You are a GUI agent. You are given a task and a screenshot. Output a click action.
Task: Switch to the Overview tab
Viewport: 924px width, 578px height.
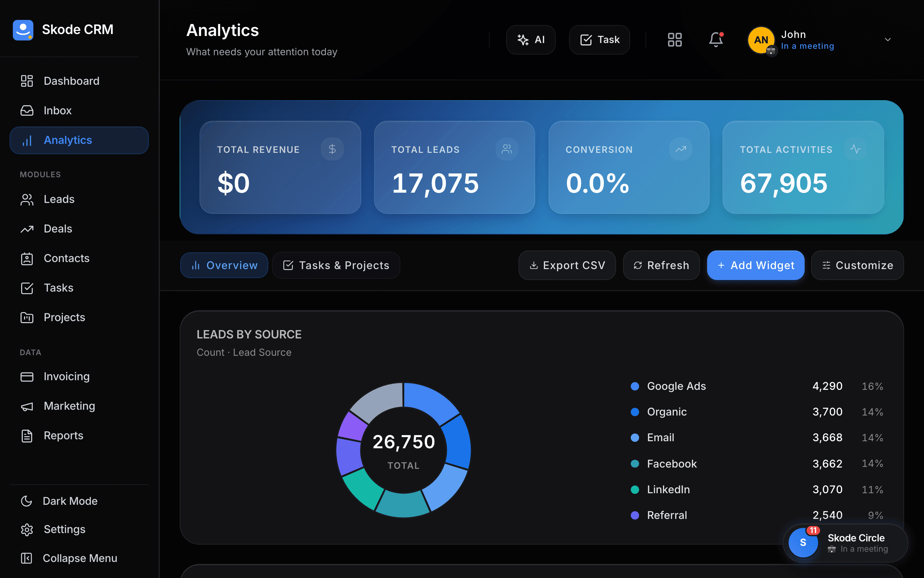point(224,265)
